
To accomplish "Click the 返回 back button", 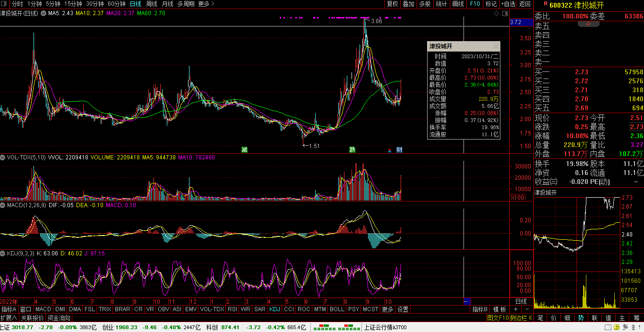I will 525,4.
